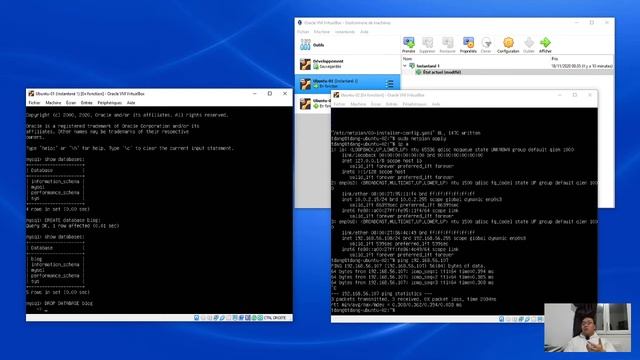The width and height of the screenshot is (640, 360).
Task: Open Instantané menu in VirtualBox manager
Action: point(345,32)
